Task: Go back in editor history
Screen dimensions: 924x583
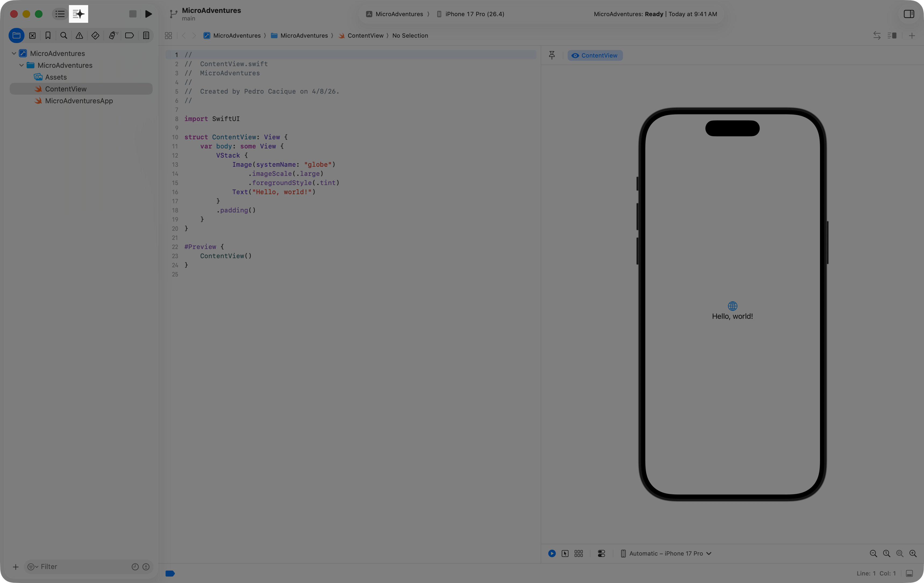Action: (x=184, y=35)
